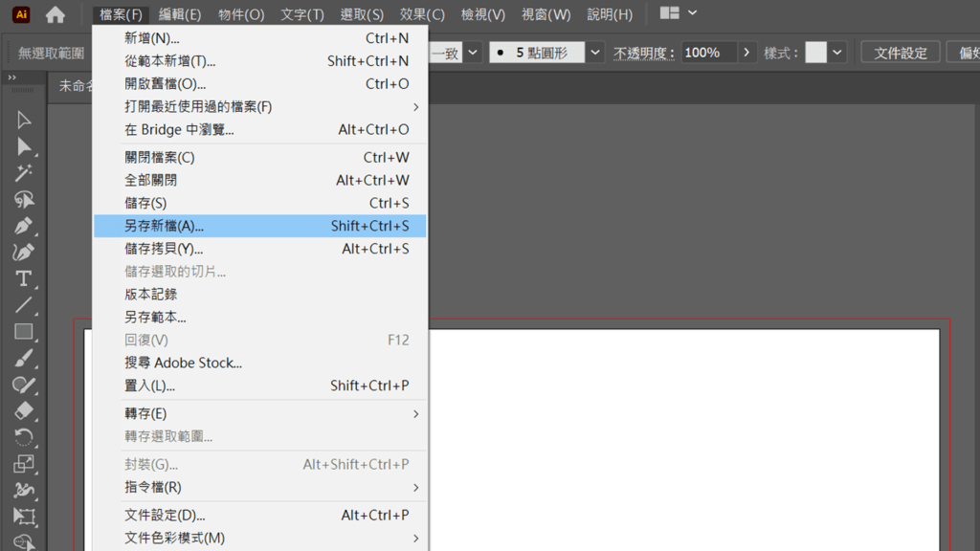Click the 不透明度 100% input field
This screenshot has height=551, width=980.
pyautogui.click(x=708, y=53)
